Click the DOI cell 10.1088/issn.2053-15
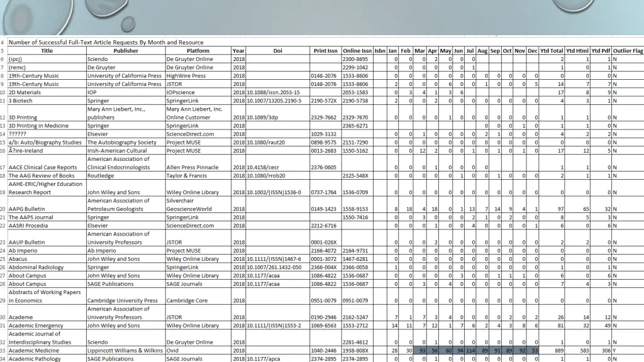 (277, 92)
